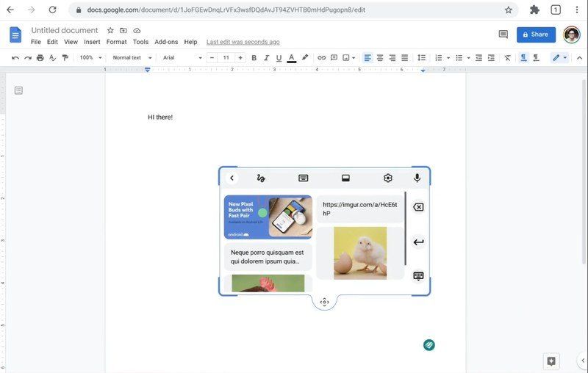Open keyboard settings gear in floating panel
This screenshot has width=588, height=373.
[388, 178]
